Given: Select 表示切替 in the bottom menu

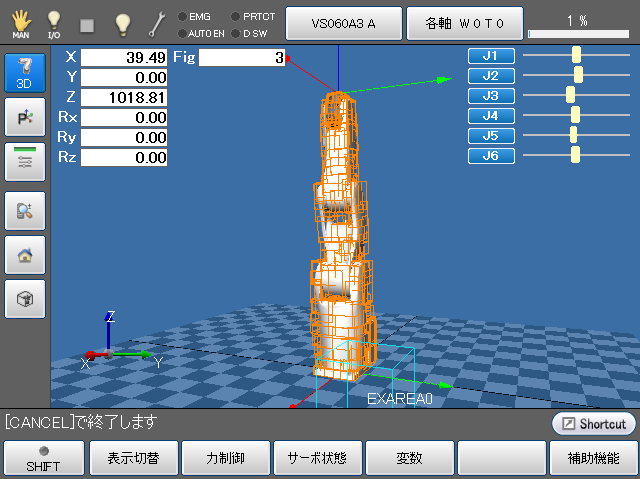Looking at the screenshot, I should (x=134, y=459).
